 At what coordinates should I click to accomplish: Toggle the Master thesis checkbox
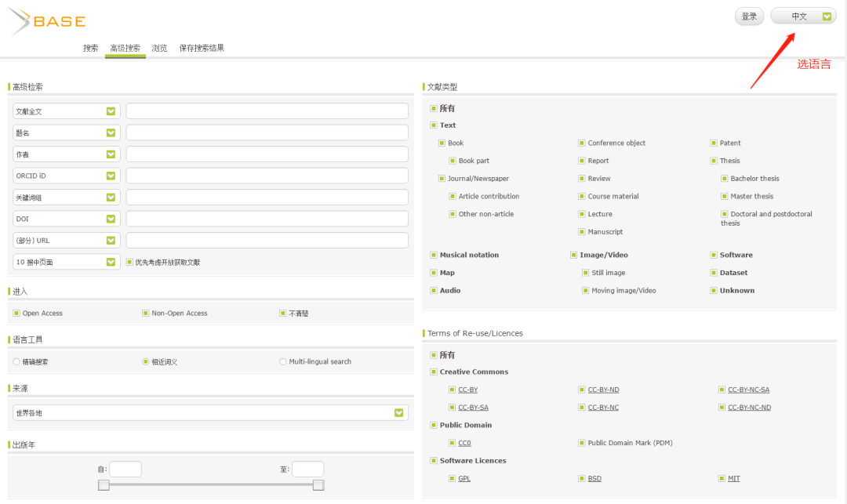click(725, 197)
